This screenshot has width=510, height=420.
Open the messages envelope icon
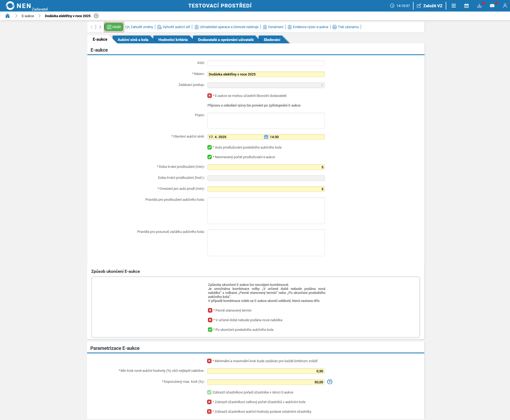pyautogui.click(x=492, y=6)
